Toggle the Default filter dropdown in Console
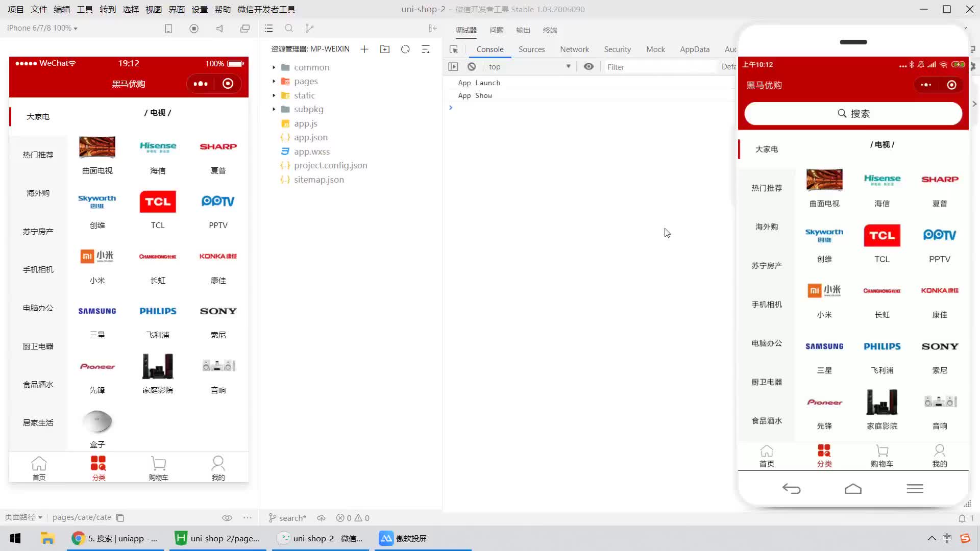This screenshot has height=551, width=980. click(729, 67)
